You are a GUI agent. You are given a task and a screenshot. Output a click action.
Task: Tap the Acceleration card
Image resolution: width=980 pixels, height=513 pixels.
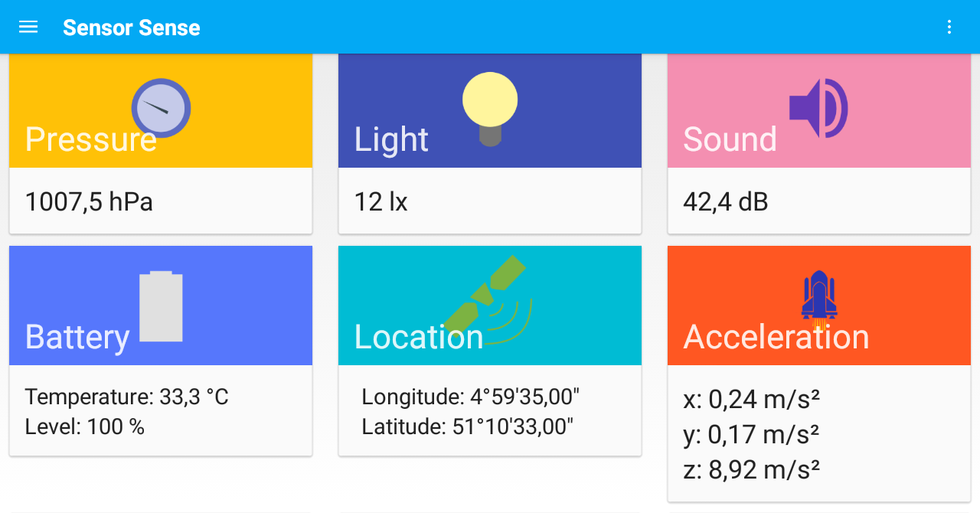[776, 336]
